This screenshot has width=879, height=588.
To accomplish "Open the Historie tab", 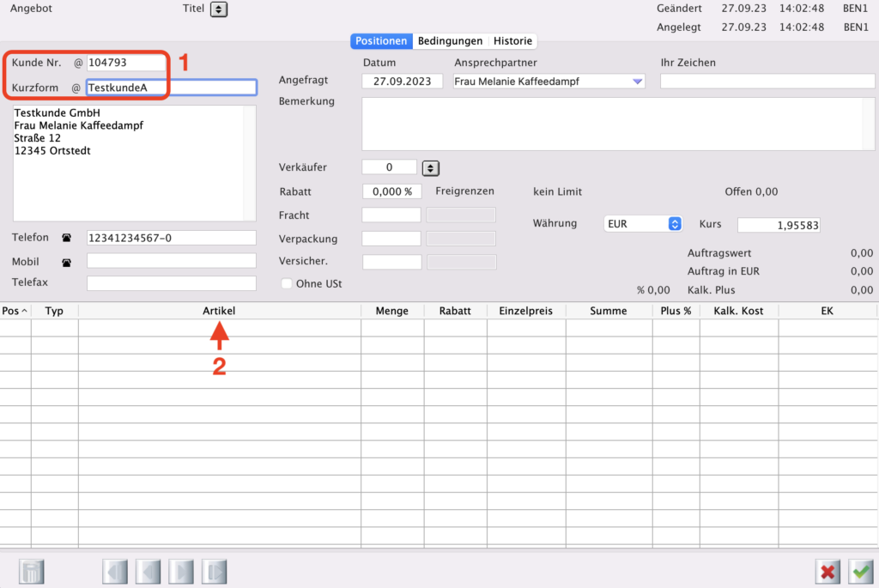I will pyautogui.click(x=512, y=41).
